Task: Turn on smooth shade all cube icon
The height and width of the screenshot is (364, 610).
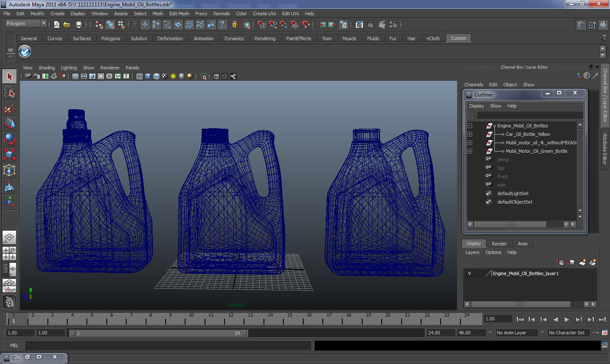Action: tap(148, 76)
